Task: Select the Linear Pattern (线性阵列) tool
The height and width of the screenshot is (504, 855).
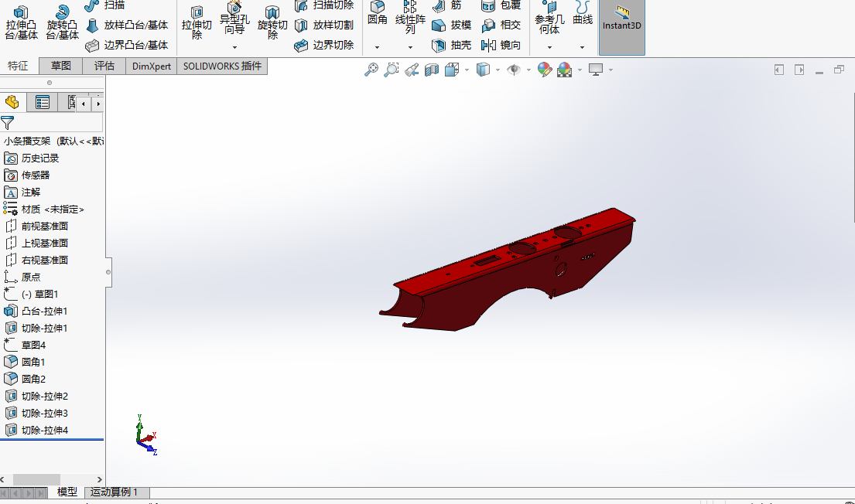Action: pyautogui.click(x=410, y=18)
